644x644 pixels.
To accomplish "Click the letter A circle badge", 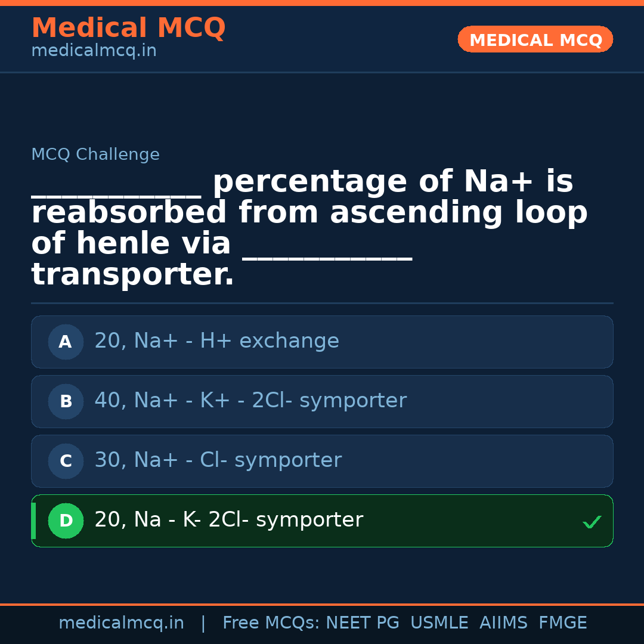I will (x=66, y=342).
